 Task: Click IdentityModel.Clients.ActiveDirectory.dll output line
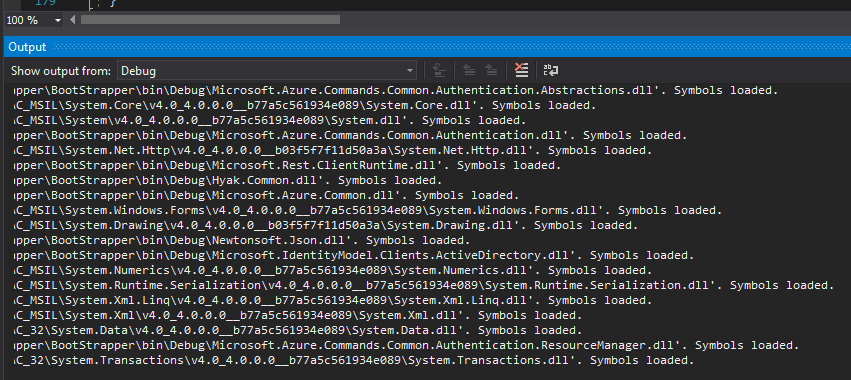coord(353,255)
